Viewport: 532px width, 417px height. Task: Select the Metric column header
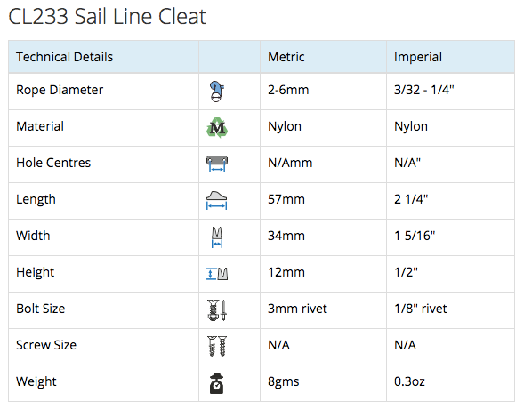point(286,57)
